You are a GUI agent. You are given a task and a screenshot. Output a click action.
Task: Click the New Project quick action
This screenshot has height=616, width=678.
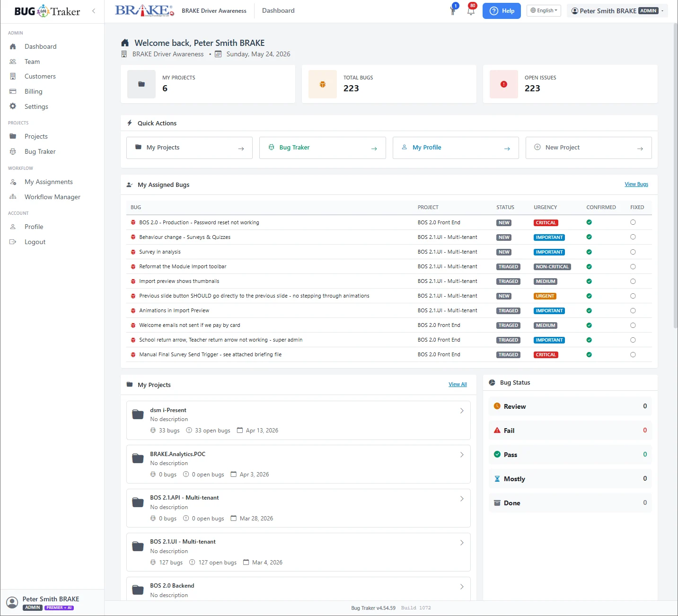(589, 148)
